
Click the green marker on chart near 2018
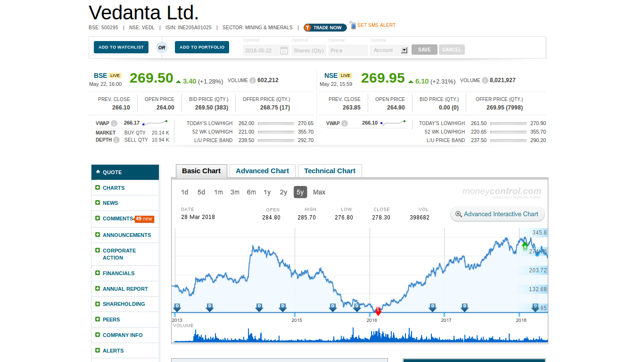[525, 245]
